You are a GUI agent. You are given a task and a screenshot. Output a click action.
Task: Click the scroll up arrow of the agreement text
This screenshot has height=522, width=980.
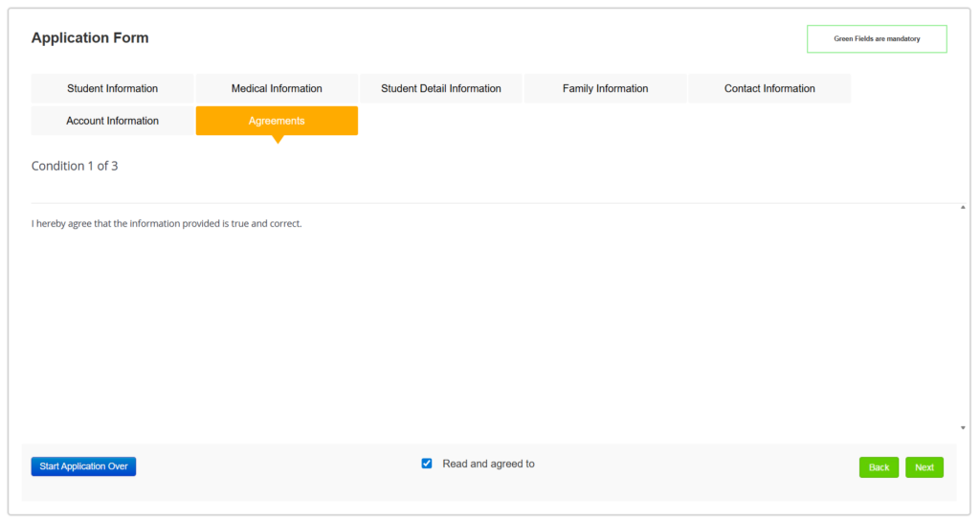pos(963,207)
